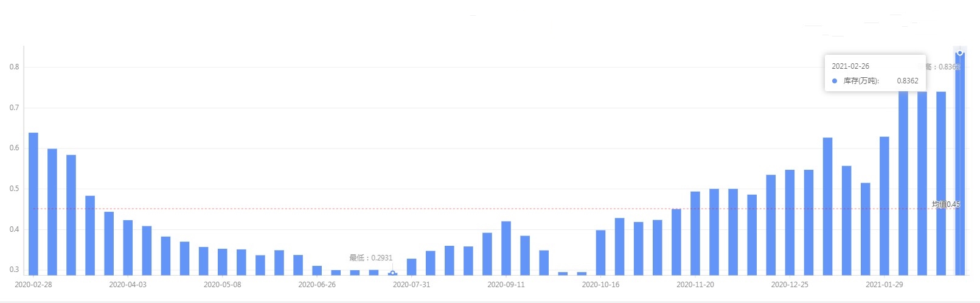Click the 0.8 y-axis tick label
Screen dimensions: 980x303
(14, 67)
